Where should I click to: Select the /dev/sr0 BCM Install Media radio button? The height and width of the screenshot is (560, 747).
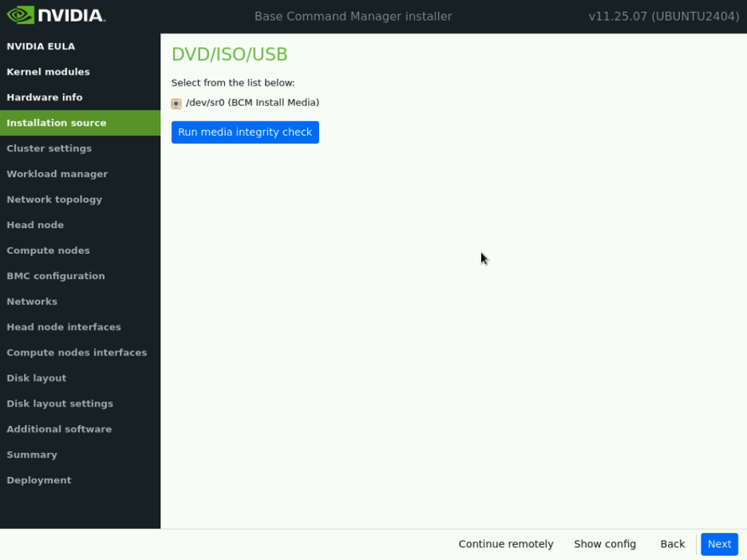click(176, 104)
